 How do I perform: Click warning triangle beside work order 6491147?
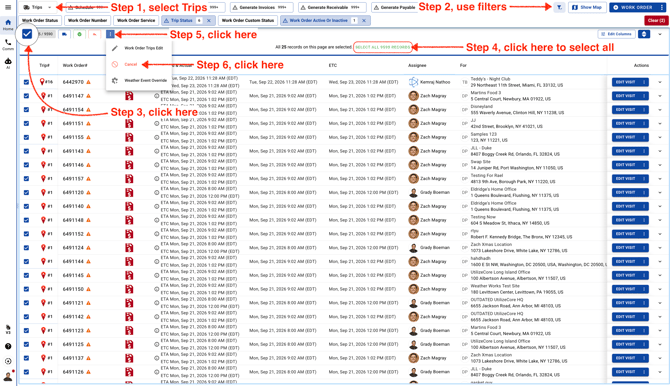point(88,96)
